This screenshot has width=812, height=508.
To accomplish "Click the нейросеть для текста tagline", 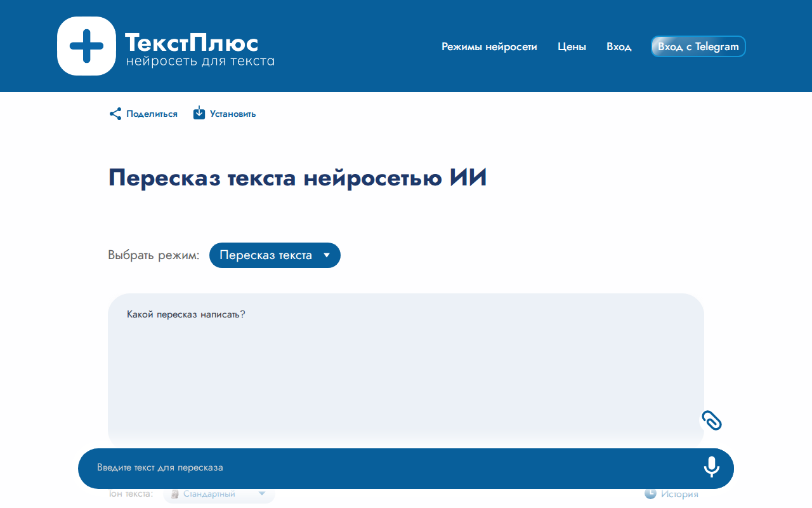I will pos(200,61).
